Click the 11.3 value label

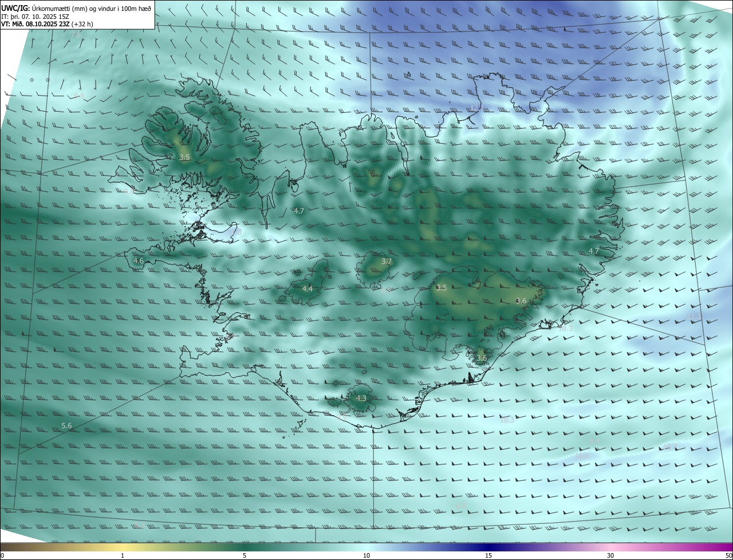click(693, 316)
